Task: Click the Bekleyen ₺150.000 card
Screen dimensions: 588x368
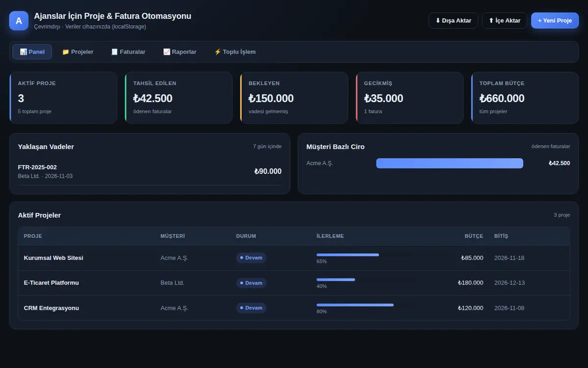Action: [294, 98]
